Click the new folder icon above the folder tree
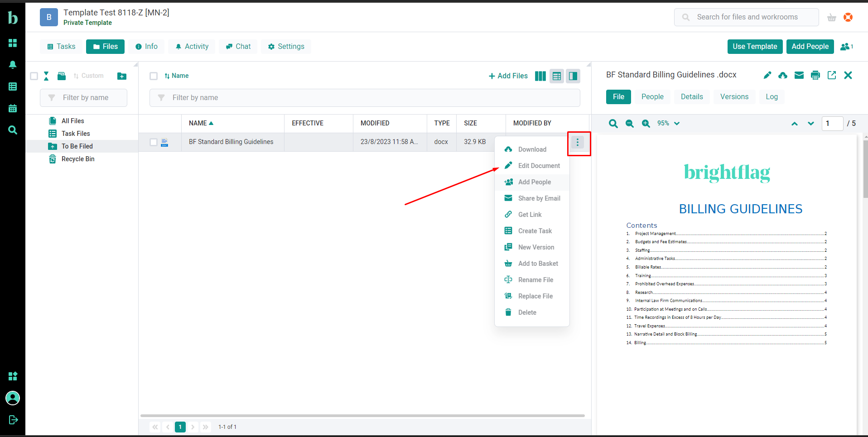 pyautogui.click(x=121, y=76)
